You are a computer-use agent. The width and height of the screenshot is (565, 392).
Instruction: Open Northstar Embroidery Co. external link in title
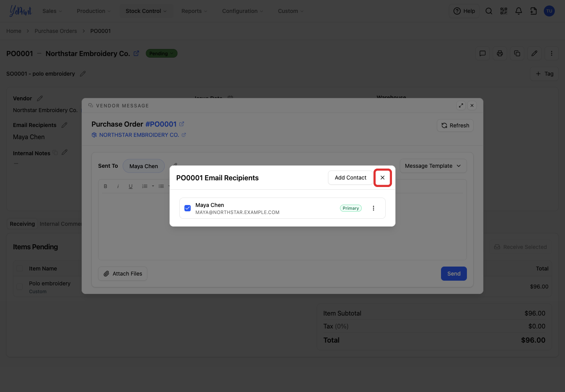[136, 53]
